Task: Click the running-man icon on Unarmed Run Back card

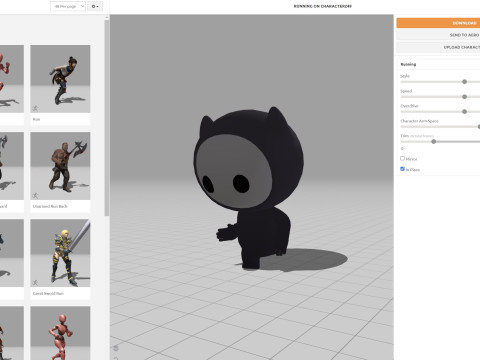Action: tap(35, 195)
